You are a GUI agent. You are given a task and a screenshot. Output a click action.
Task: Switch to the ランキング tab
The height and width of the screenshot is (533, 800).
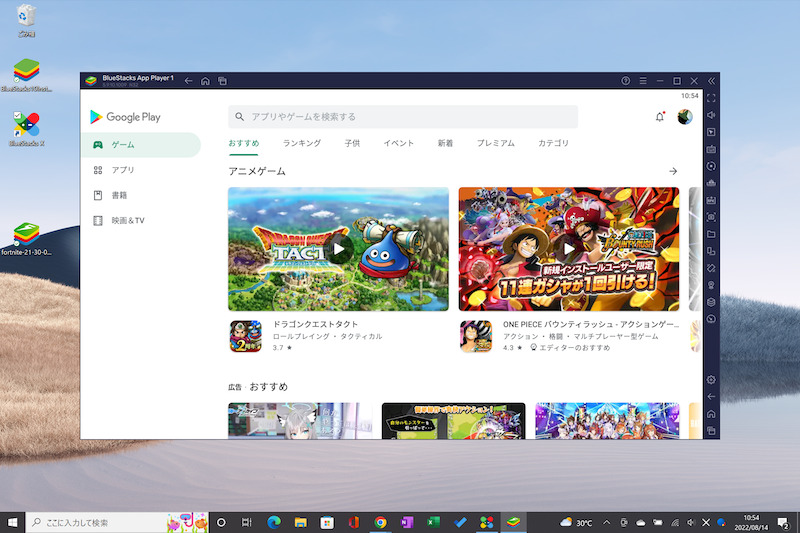coord(302,144)
